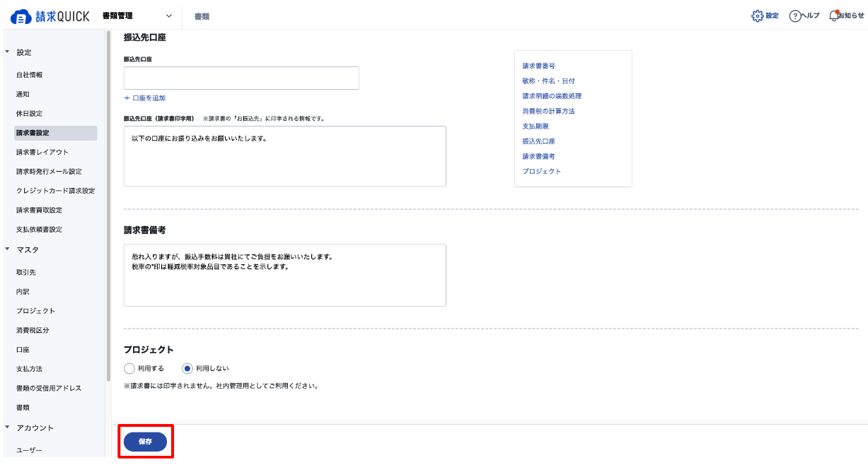Jump to 請求明細の端数処理 section link
Viewport: 868px width, 465px height.
552,96
